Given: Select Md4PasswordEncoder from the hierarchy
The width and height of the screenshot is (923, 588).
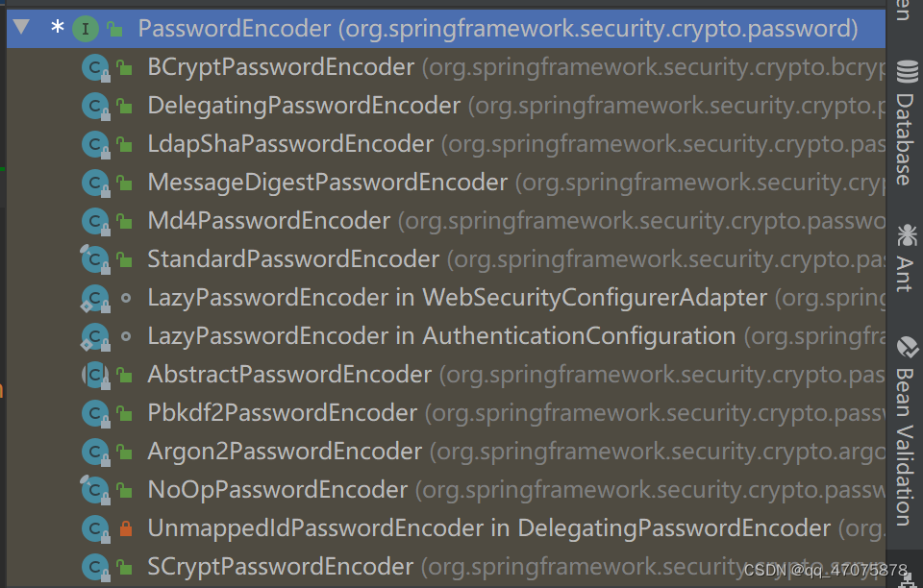Looking at the screenshot, I should click(x=240, y=220).
